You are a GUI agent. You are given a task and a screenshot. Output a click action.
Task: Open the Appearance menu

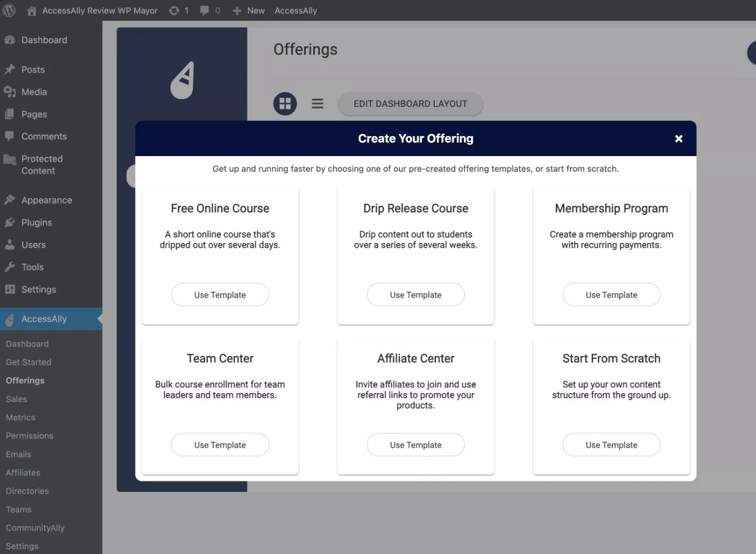[46, 200]
